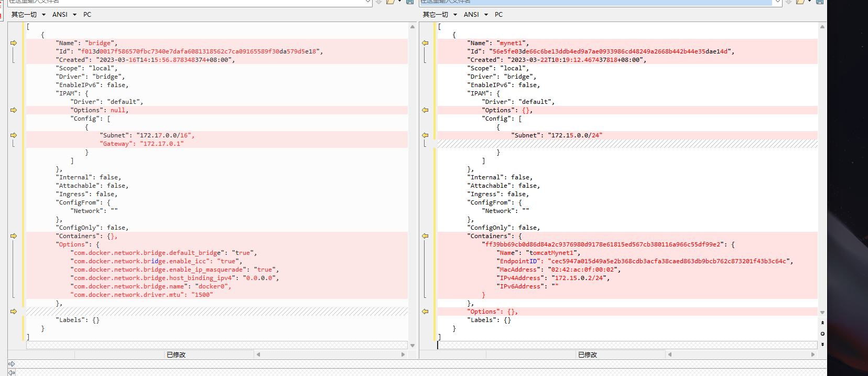Click left pane vertical scrollbar down arrow
Viewport: 868px width, 376px height.
click(x=413, y=346)
